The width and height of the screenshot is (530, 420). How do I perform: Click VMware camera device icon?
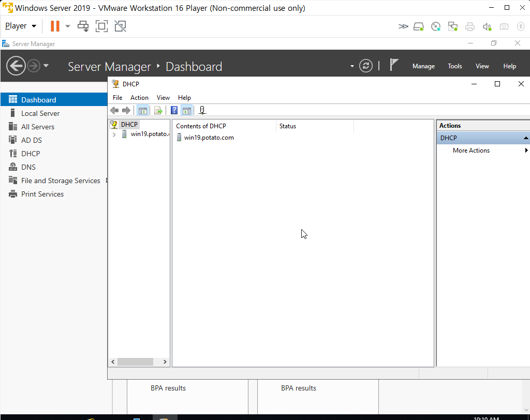pos(504,26)
